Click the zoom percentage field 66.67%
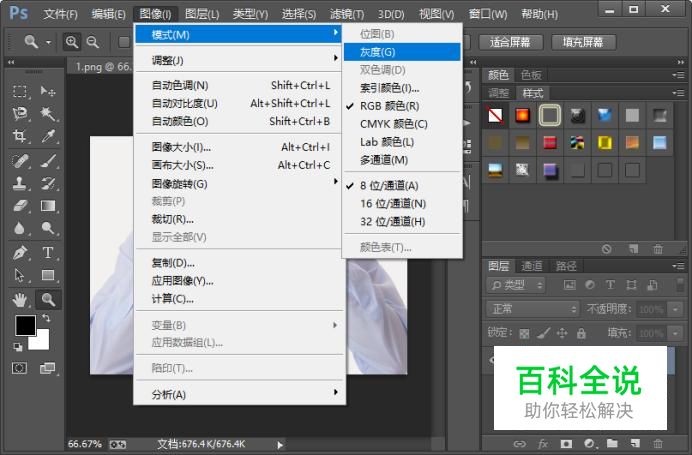This screenshot has height=455, width=692. click(x=85, y=444)
